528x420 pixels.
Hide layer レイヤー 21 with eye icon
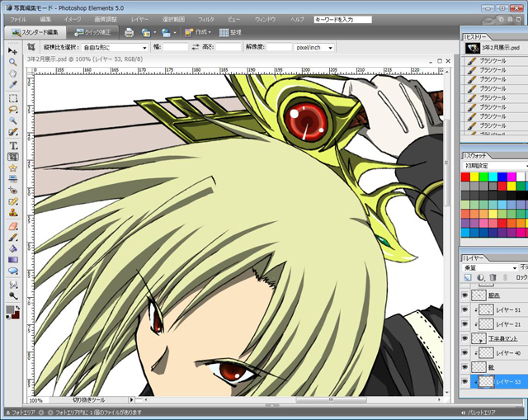(x=464, y=323)
